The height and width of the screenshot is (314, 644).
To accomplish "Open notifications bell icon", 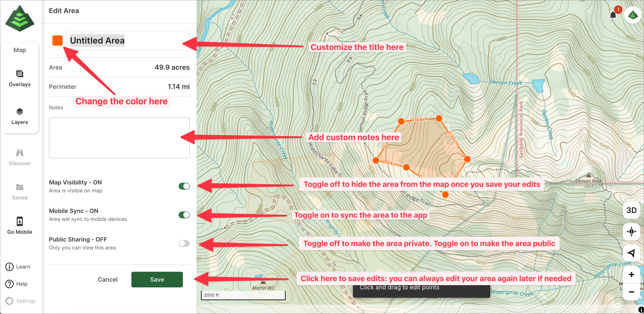I will tap(613, 15).
